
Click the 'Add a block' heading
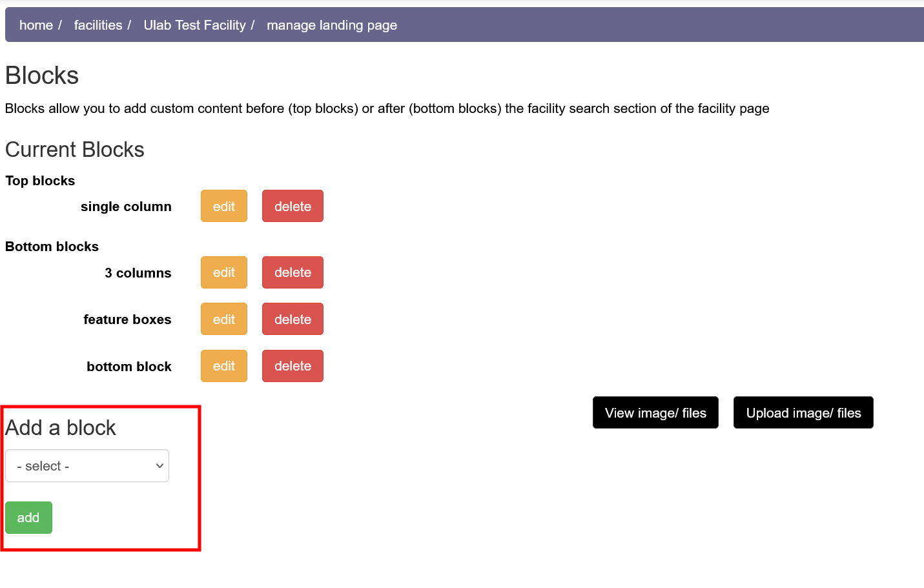61,428
